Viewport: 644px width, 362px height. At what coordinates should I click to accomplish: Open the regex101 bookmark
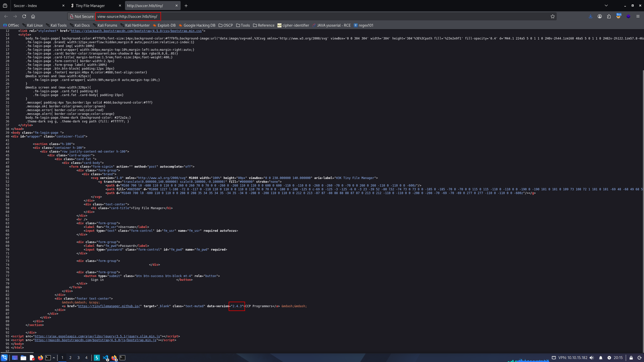point(364,25)
